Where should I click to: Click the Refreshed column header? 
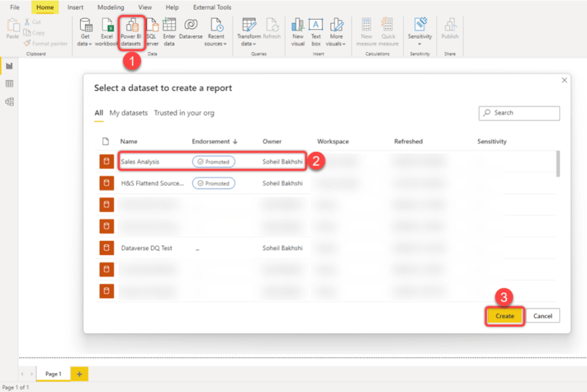pos(408,142)
